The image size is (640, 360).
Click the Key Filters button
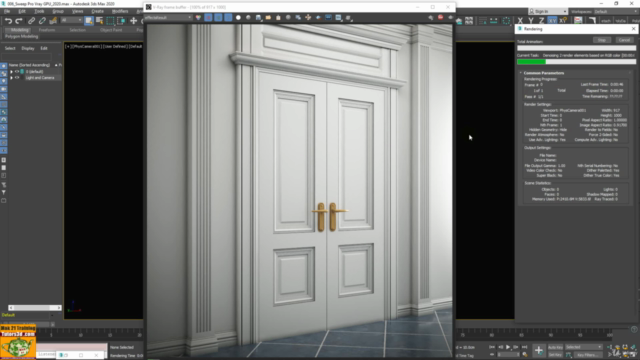pyautogui.click(x=587, y=355)
